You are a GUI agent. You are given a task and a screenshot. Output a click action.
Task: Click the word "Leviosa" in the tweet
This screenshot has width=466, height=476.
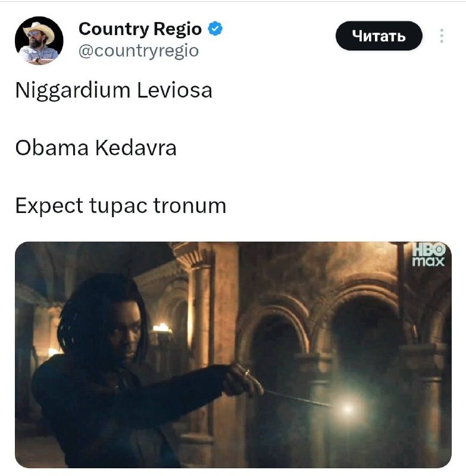(174, 90)
